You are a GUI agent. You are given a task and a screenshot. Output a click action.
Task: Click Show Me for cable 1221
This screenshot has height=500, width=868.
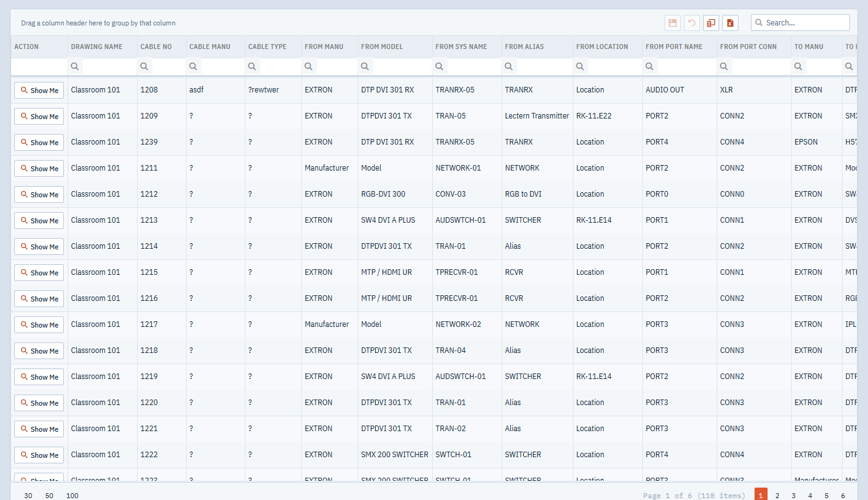coord(39,429)
